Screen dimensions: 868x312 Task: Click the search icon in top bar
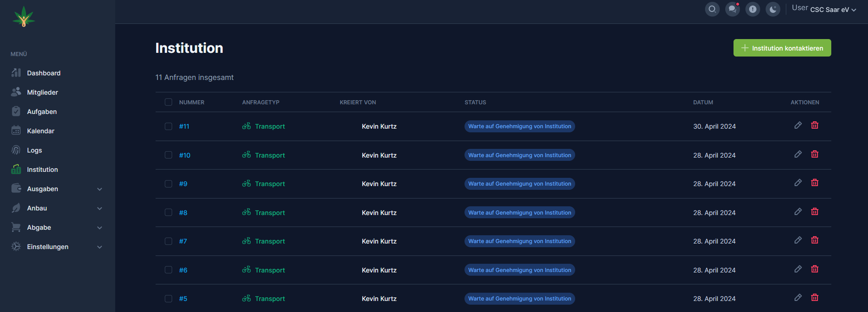(x=712, y=9)
